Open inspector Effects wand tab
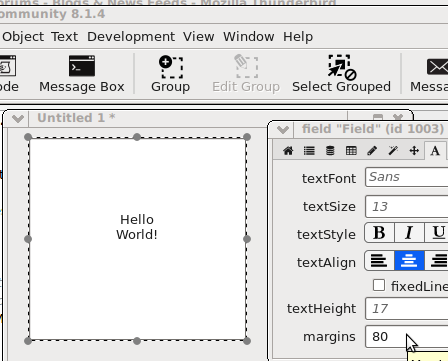This screenshot has height=361, width=448. coord(393,151)
